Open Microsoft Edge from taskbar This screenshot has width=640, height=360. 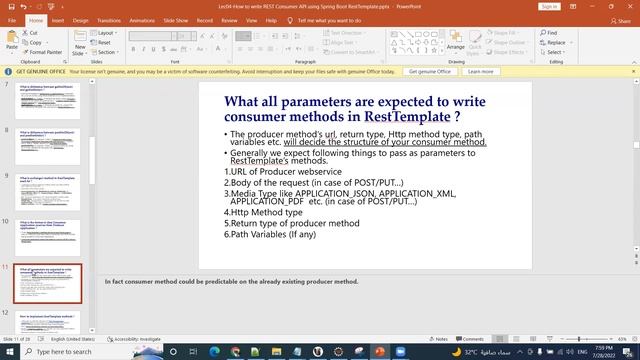[214, 351]
